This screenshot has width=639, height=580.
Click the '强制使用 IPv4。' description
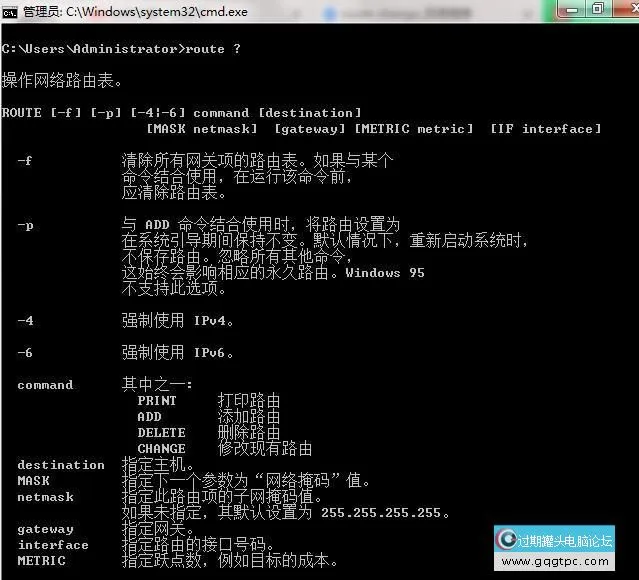178,320
